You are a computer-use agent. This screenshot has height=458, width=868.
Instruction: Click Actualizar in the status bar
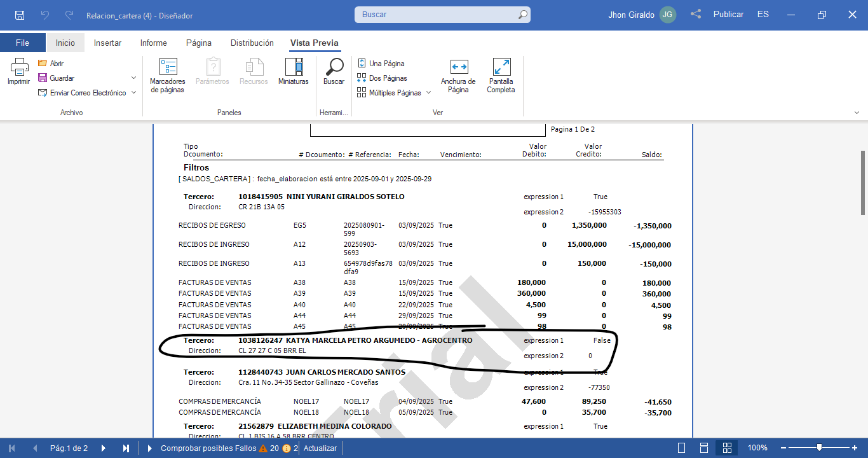pyautogui.click(x=320, y=448)
